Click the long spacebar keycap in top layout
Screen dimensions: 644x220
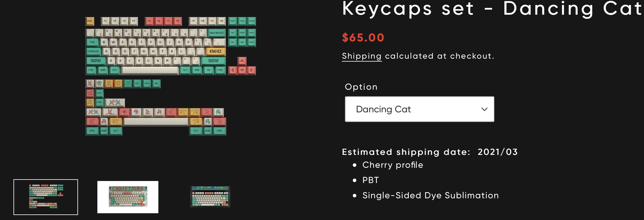click(x=150, y=70)
